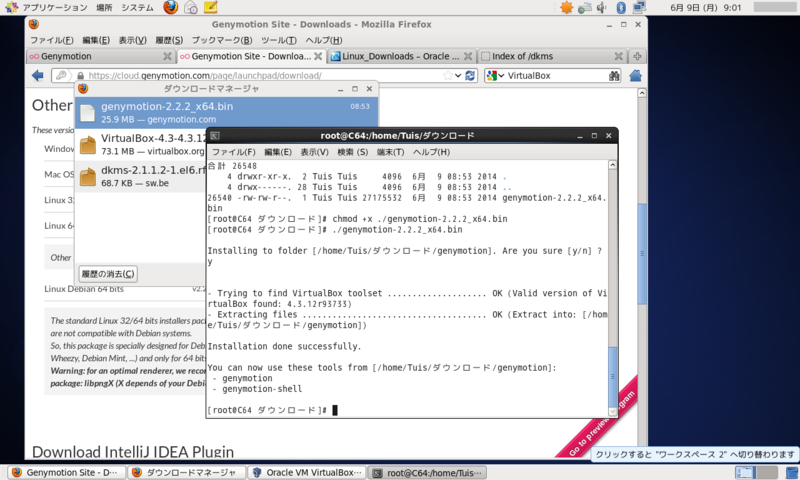Open a new tab with plus button
The image size is (800, 480).
click(637, 56)
